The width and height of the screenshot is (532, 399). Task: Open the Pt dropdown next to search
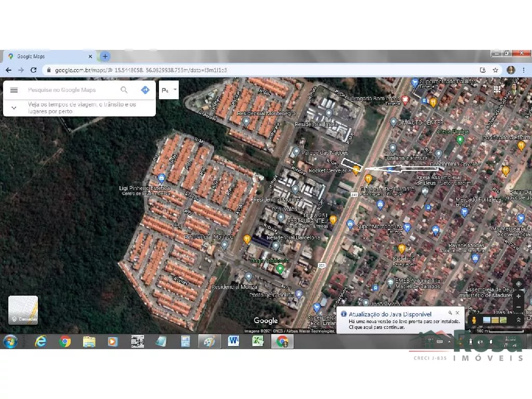tap(169, 90)
